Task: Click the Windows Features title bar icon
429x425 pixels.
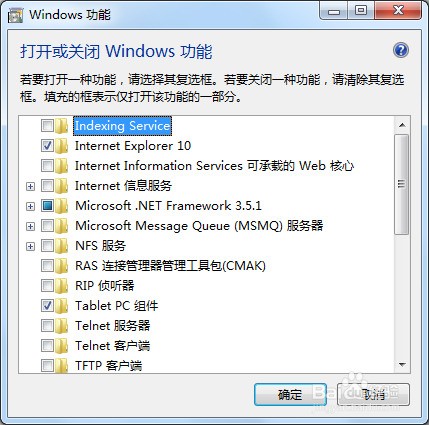Action: (x=15, y=15)
